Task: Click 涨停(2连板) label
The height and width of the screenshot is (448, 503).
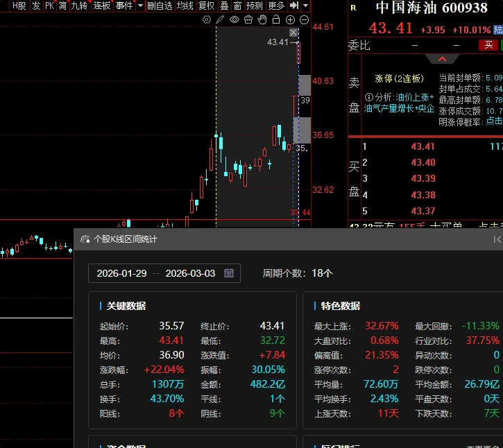Action: (400, 78)
